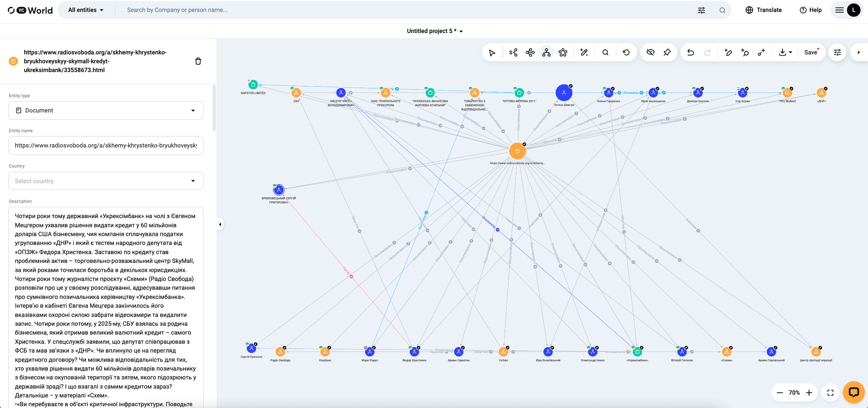The height and width of the screenshot is (408, 868).
Task: Apply the circular cluster layout
Action: coord(563,53)
